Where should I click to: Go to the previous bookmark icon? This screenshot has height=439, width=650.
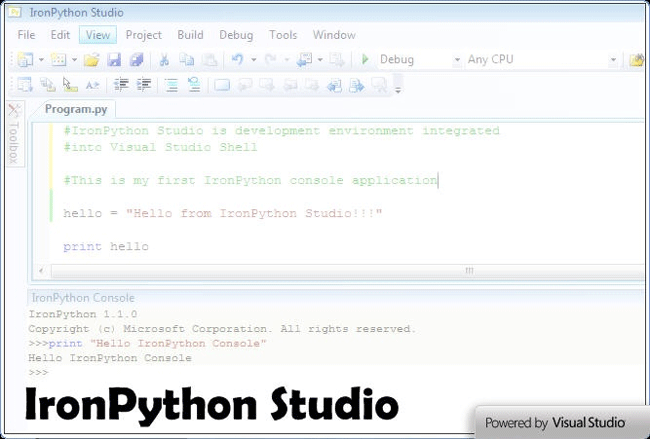coord(245,85)
